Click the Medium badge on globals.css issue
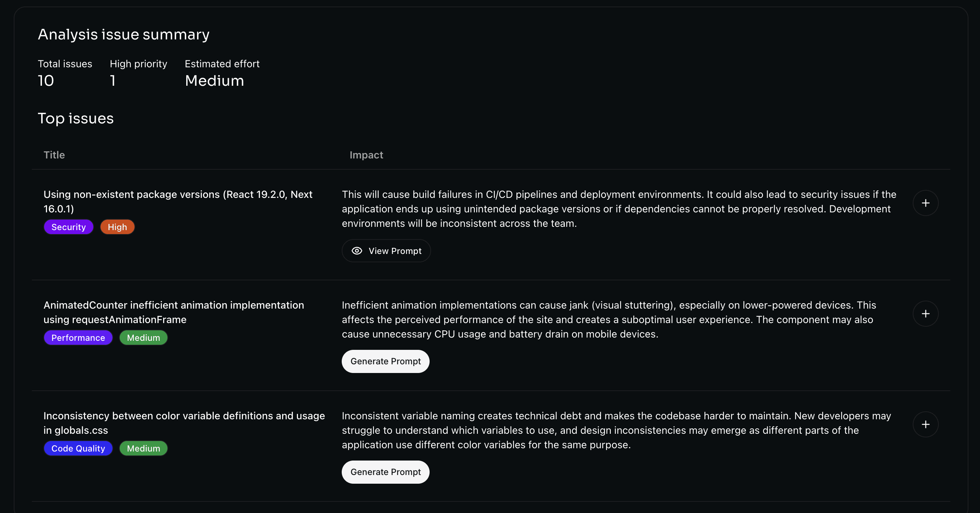 pyautogui.click(x=144, y=448)
